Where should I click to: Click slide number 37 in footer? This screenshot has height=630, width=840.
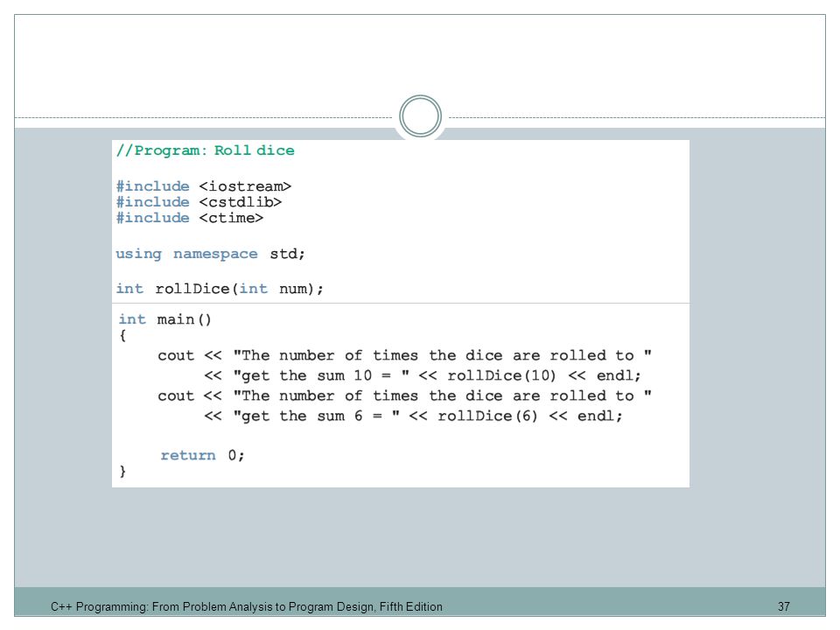click(x=784, y=607)
